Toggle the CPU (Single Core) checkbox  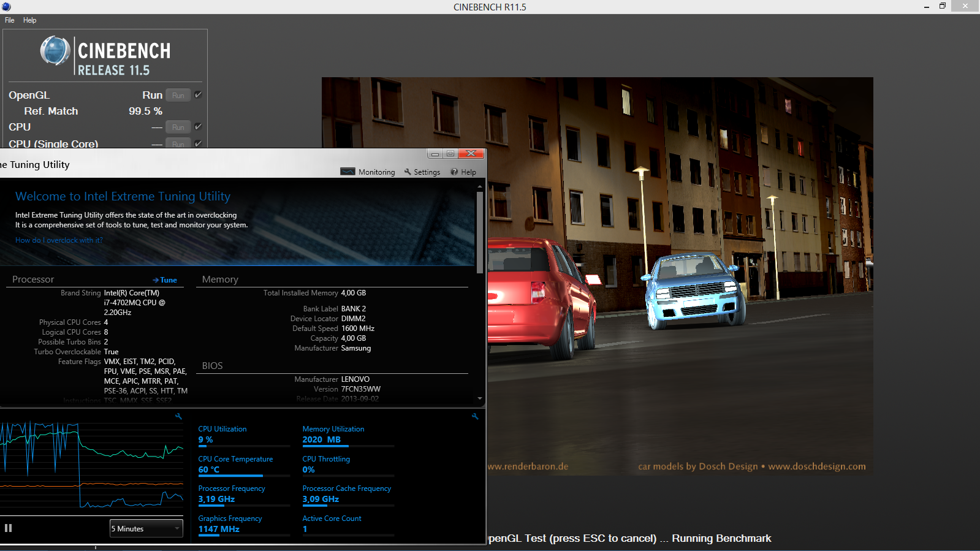(x=198, y=143)
